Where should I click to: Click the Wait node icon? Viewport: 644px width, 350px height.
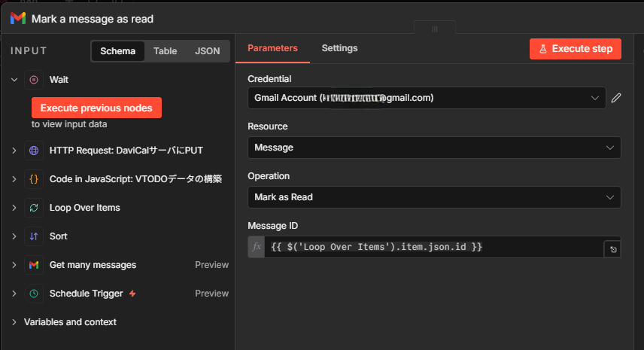click(x=34, y=80)
